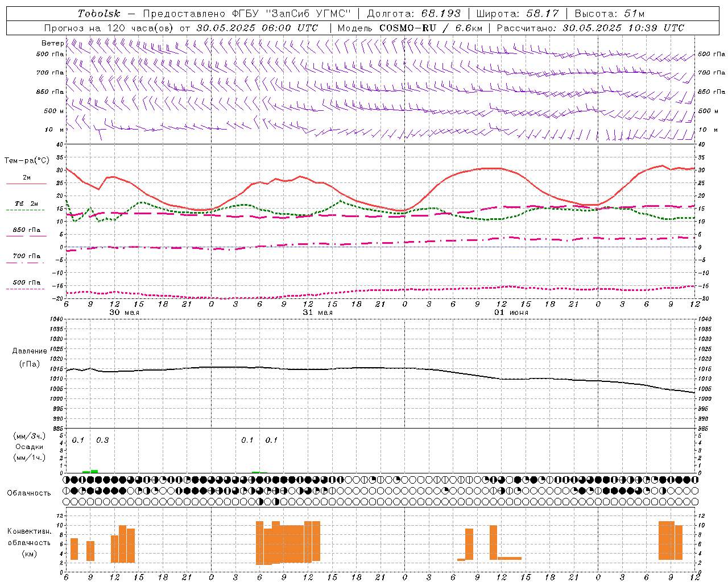This screenshot has width=728, height=582.
Task: Click the '(мм/3ч.)' unit label
Action: [29, 436]
